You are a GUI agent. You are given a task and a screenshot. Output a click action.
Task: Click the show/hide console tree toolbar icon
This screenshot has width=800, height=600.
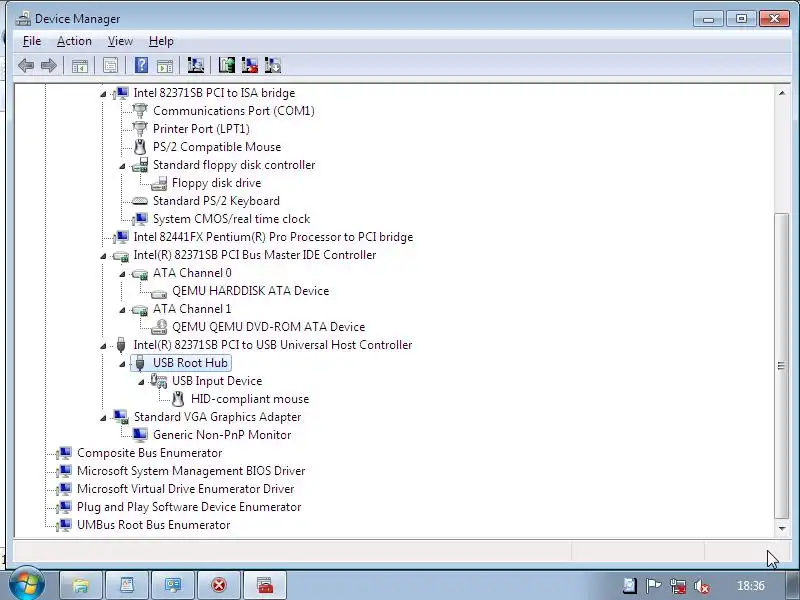[80, 65]
